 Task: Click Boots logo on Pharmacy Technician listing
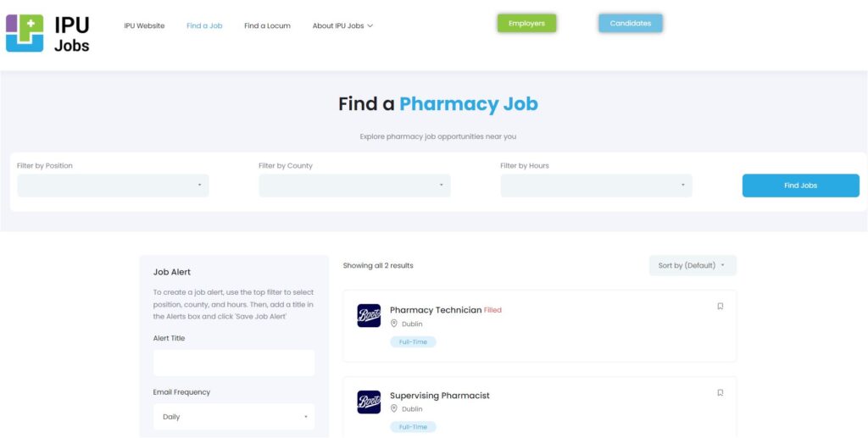click(369, 315)
